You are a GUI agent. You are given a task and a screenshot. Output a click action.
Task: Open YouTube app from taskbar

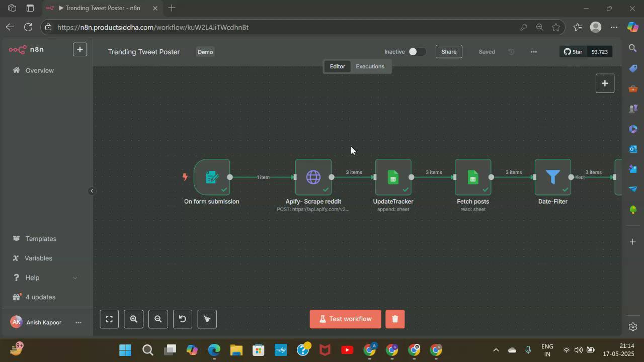coord(347,350)
